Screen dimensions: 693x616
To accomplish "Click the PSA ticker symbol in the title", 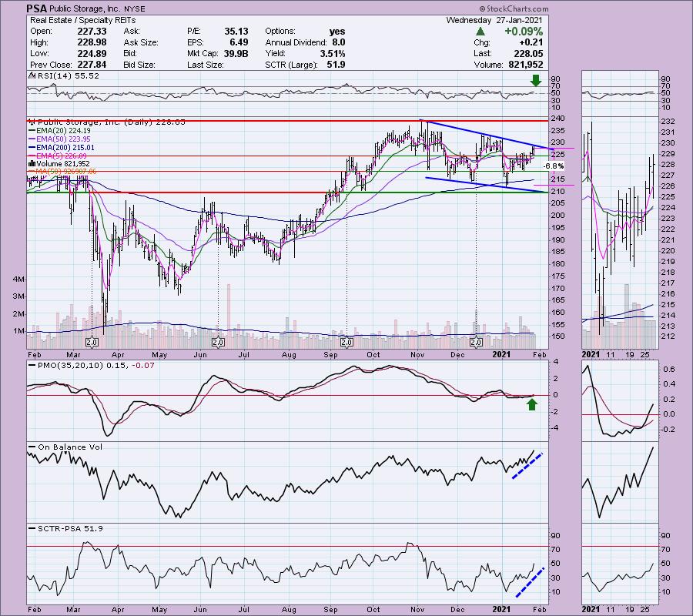I will tap(38, 8).
